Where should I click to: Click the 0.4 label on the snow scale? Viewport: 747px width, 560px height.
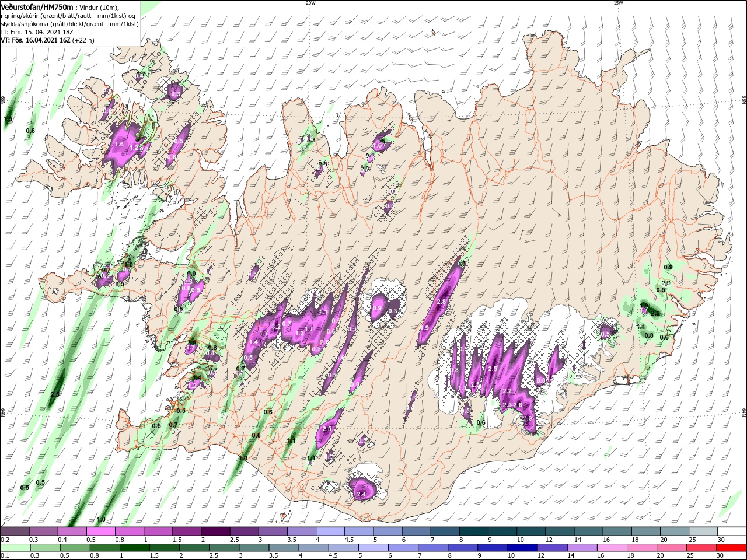click(62, 540)
